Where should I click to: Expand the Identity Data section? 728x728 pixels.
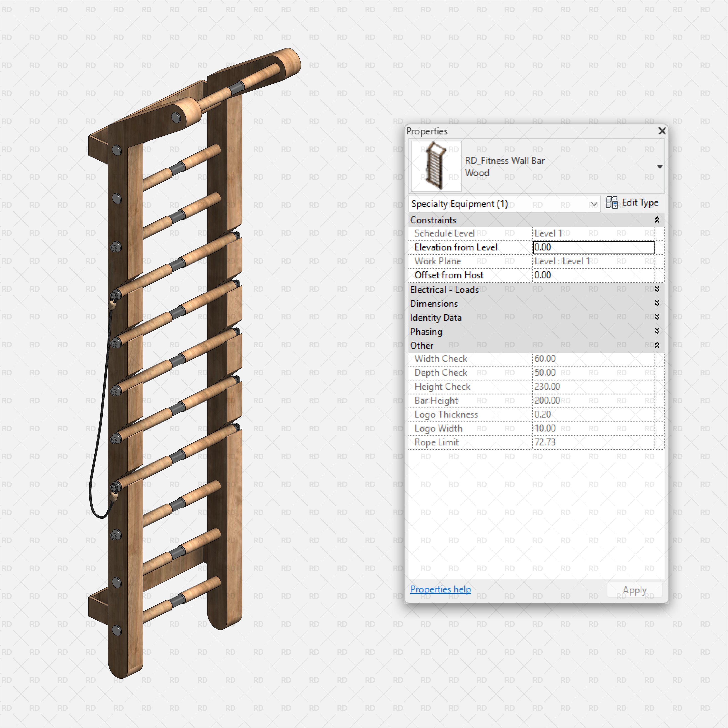tap(657, 317)
